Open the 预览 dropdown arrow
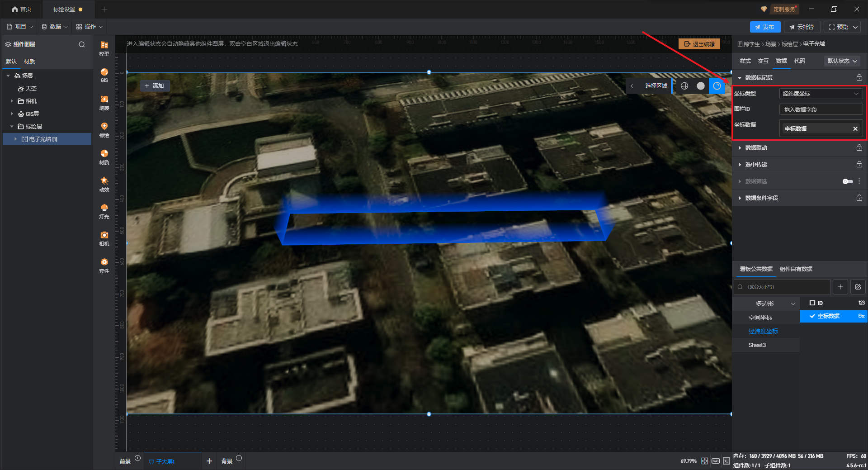This screenshot has height=470, width=868. pos(855,27)
